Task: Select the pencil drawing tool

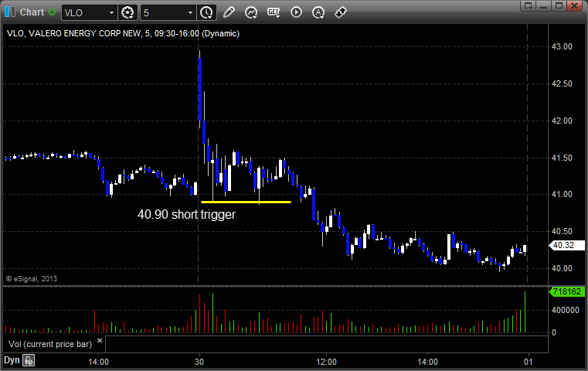Action: [x=229, y=12]
